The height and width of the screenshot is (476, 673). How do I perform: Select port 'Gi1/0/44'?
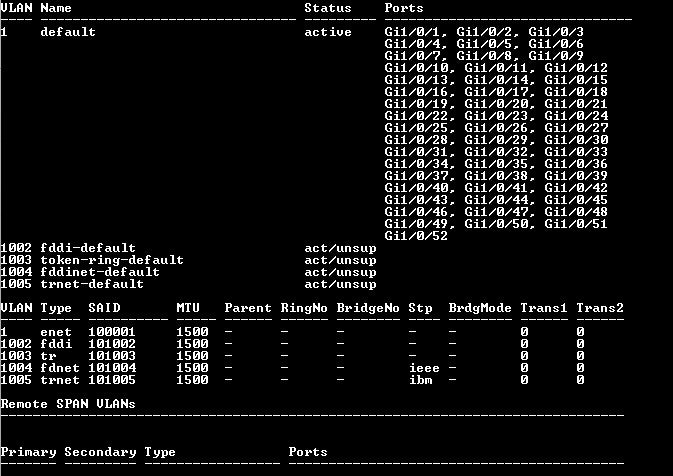(495, 200)
